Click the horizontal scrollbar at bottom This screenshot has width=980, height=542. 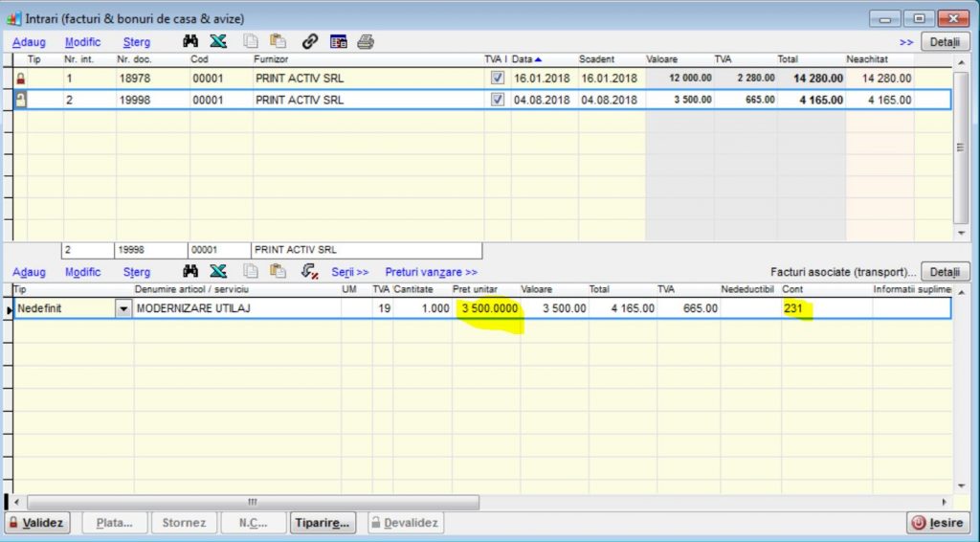[253, 502]
